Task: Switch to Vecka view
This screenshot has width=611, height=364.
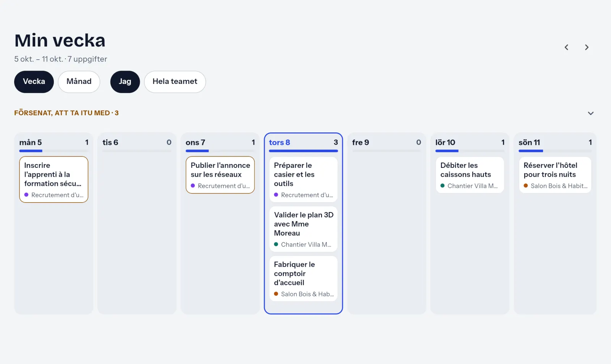Action: click(x=34, y=82)
